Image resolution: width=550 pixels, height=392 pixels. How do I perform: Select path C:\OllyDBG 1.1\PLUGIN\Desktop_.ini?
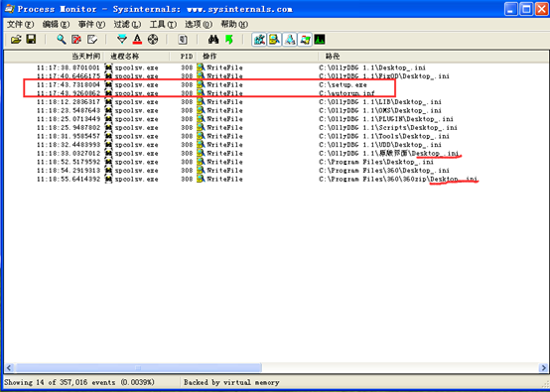click(x=386, y=119)
